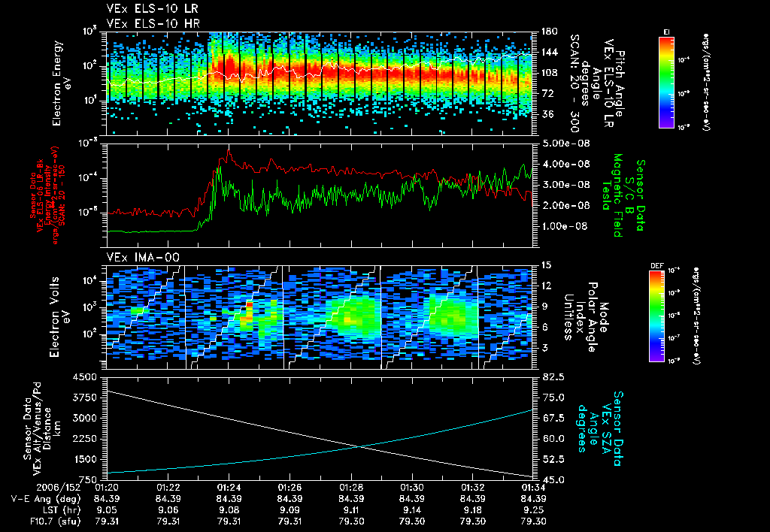
Task: Click the 01:34 time tick label
Action: coord(533,488)
